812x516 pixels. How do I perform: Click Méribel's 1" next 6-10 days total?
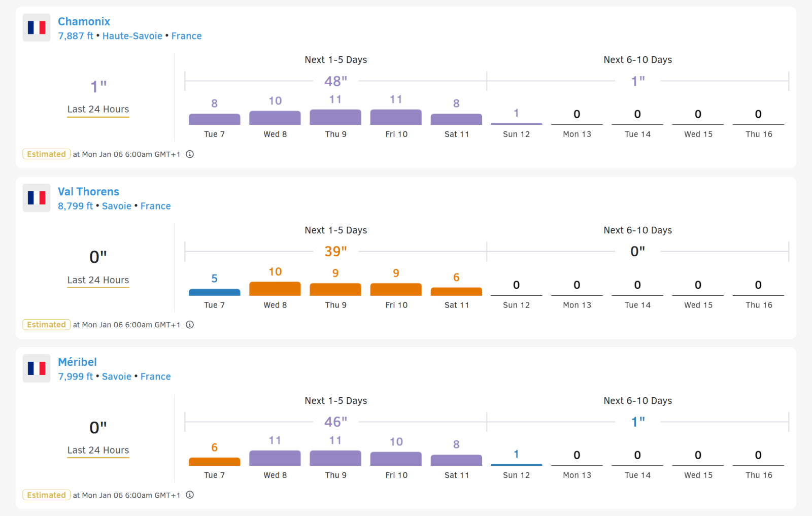pyautogui.click(x=638, y=422)
